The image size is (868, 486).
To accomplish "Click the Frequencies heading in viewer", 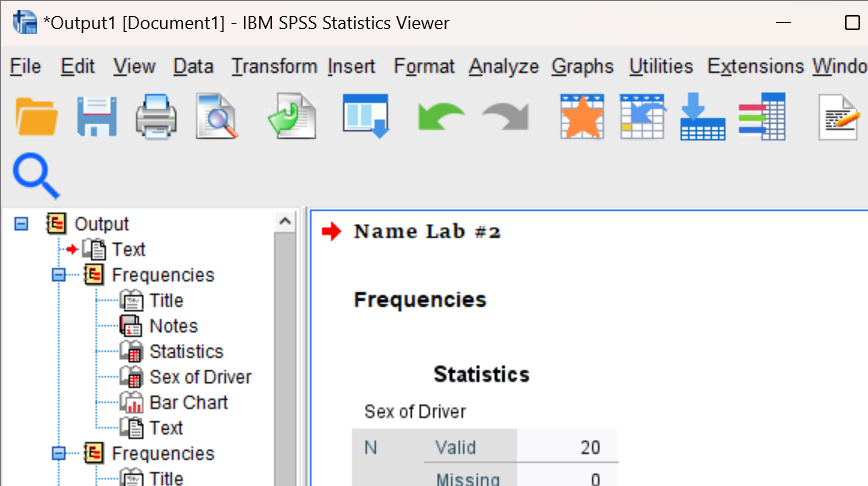I will (x=420, y=299).
